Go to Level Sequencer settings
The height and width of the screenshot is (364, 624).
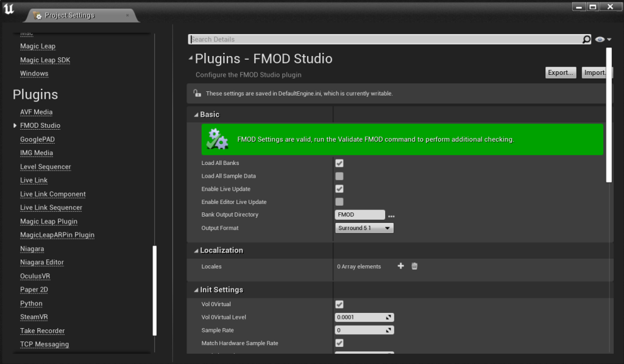click(45, 167)
